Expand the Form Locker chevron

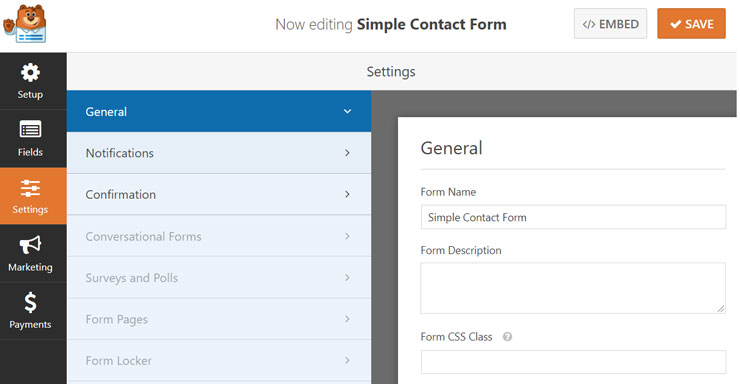(347, 360)
